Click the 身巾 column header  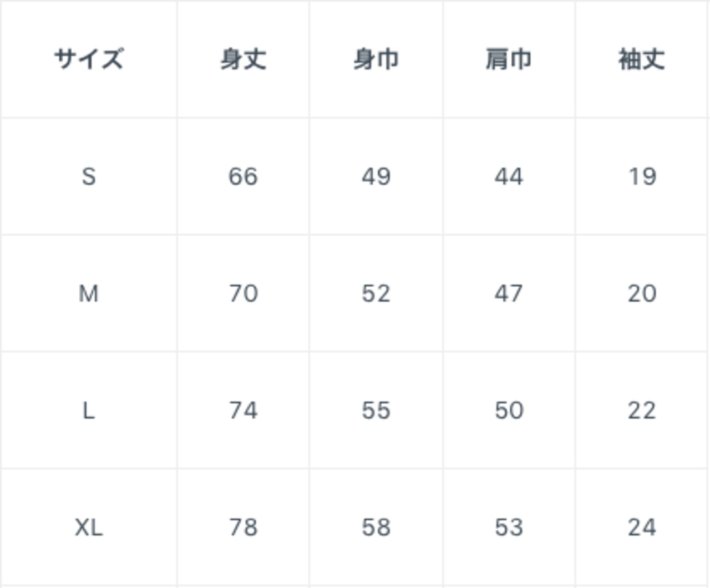tap(376, 59)
